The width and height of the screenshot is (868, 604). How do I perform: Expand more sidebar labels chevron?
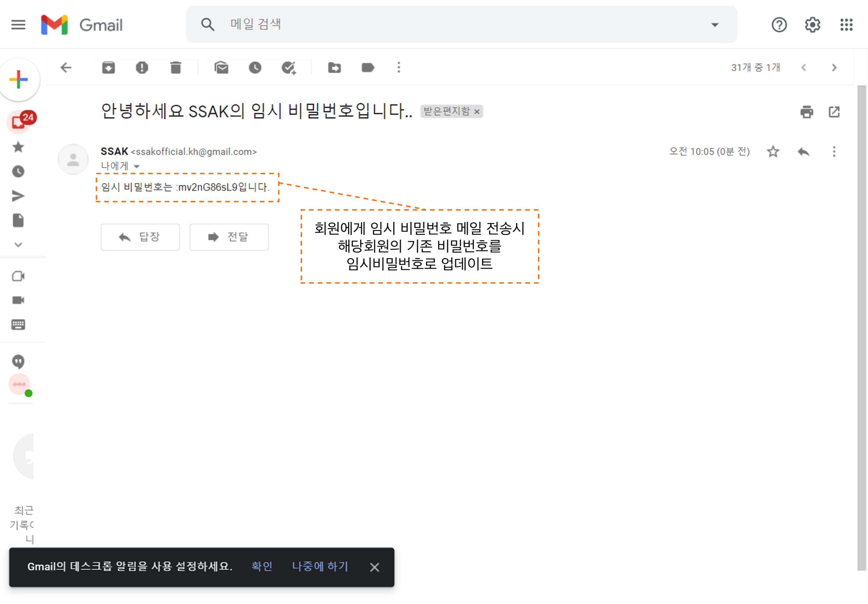(x=18, y=245)
